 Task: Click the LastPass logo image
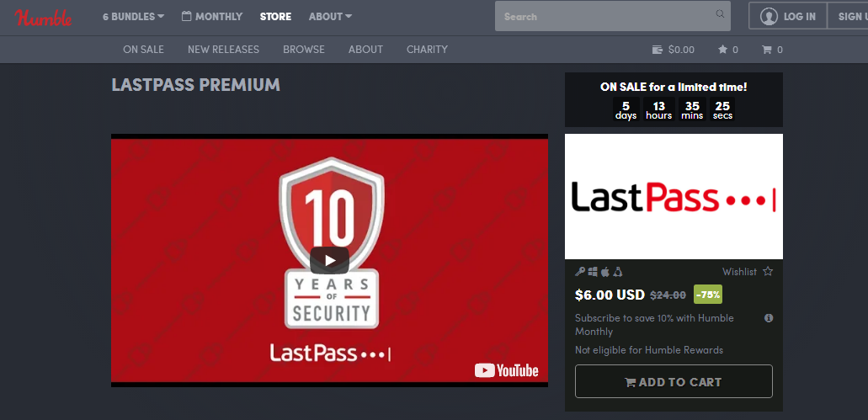[x=674, y=196]
